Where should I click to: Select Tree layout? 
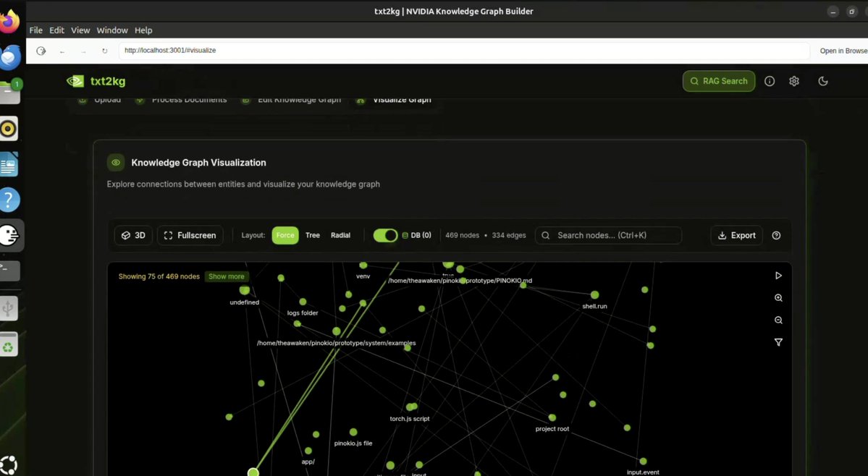[313, 235]
